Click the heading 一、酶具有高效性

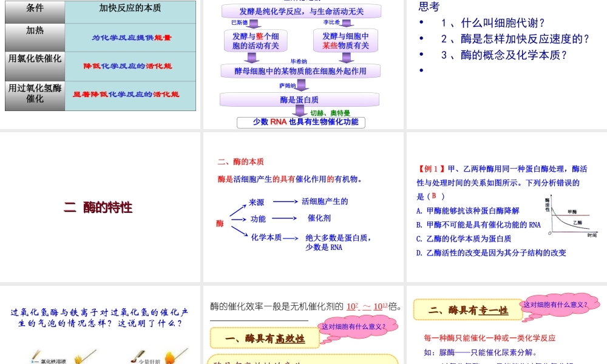265,339
